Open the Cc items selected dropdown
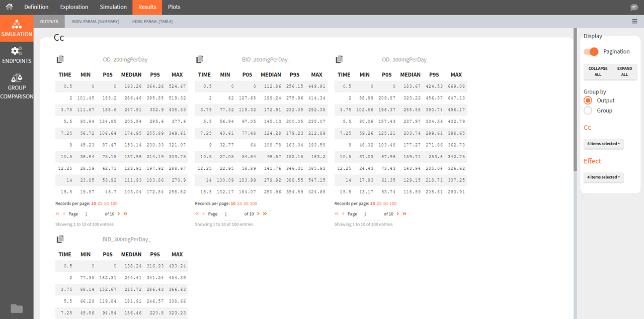This screenshot has height=319, width=644. point(603,144)
